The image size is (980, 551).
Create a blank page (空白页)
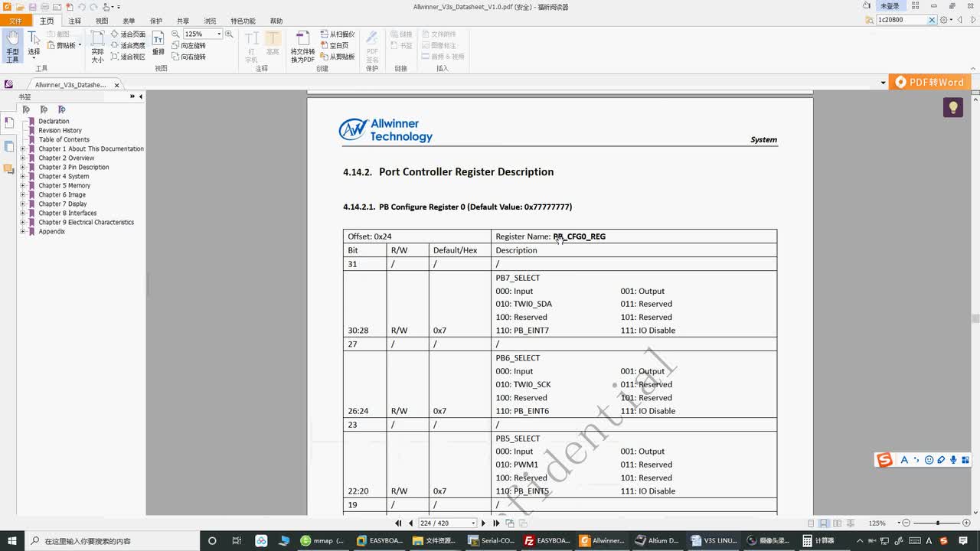[x=334, y=45]
